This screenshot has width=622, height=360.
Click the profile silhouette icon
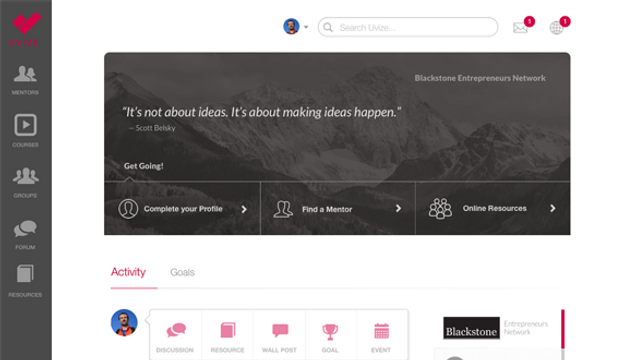128,209
